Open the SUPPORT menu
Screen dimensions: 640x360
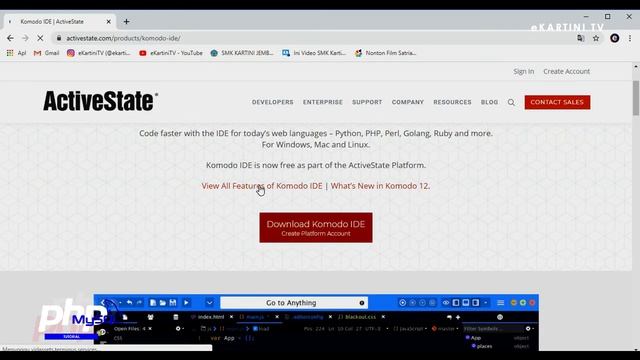tap(367, 102)
